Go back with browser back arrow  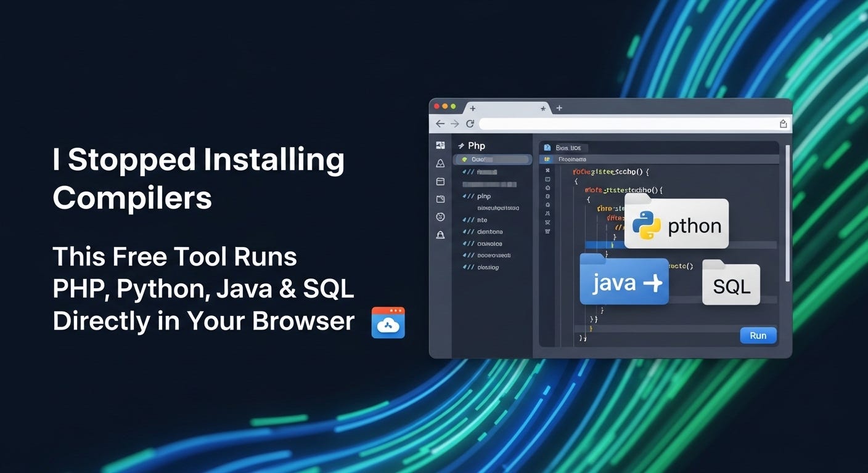(440, 124)
